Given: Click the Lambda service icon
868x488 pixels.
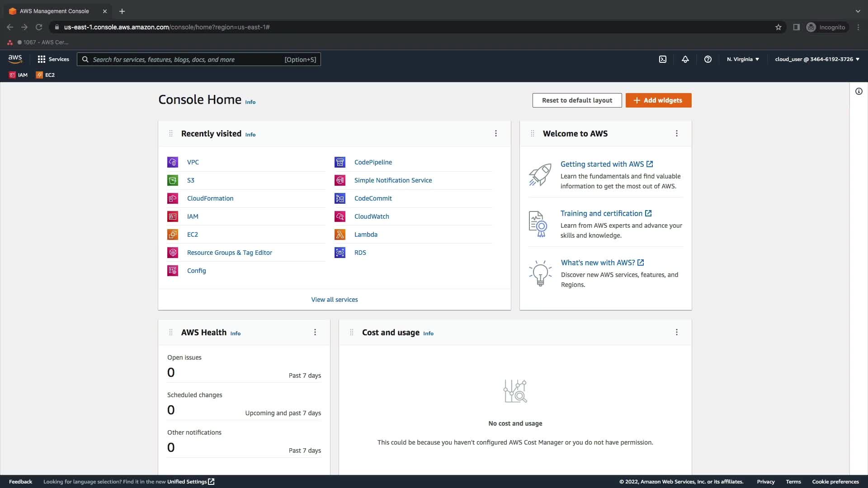Looking at the screenshot, I should (x=340, y=235).
